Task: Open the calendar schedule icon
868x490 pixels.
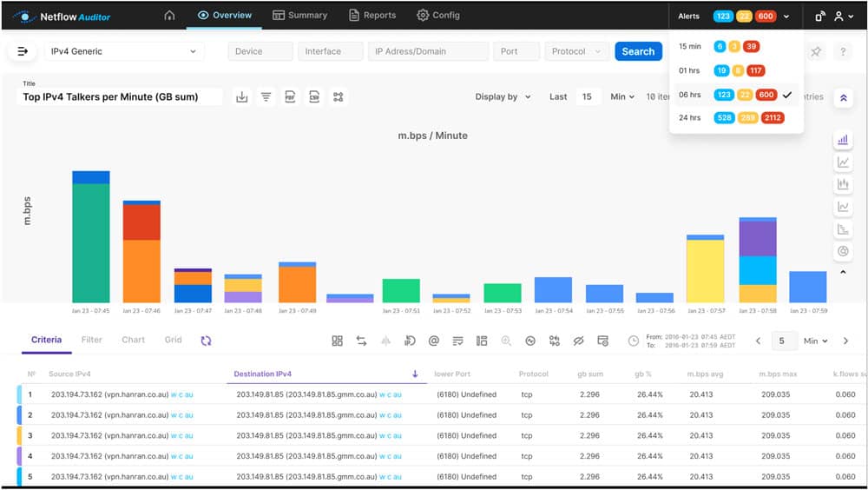Action: coord(603,341)
